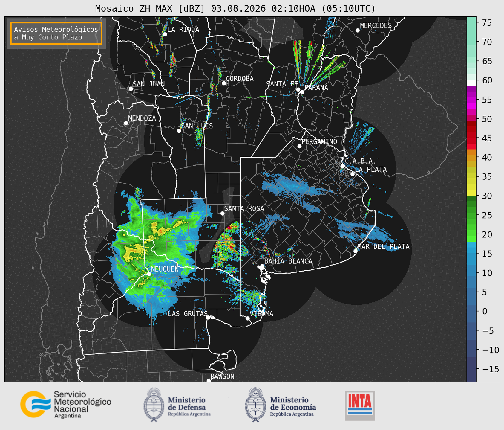The height and width of the screenshot is (430, 504).
Task: Click the Córdoba city marker dot
Action: point(224,83)
